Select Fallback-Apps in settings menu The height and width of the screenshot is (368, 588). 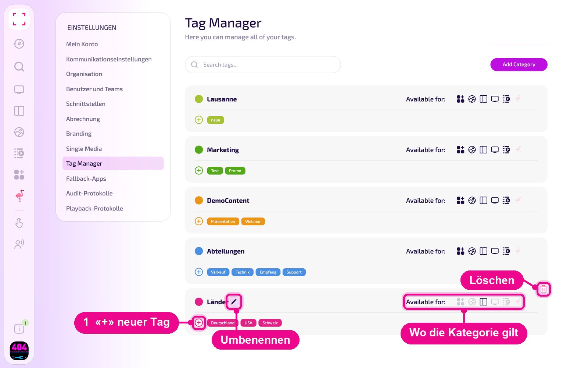86,178
